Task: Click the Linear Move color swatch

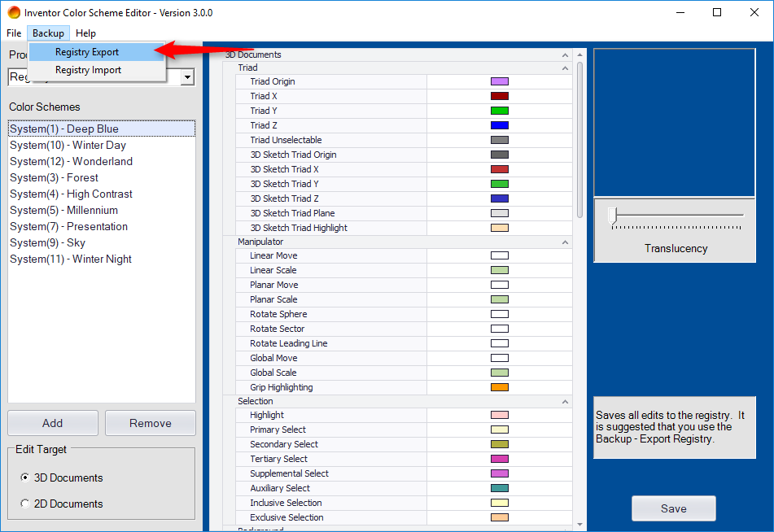Action: tap(500, 255)
